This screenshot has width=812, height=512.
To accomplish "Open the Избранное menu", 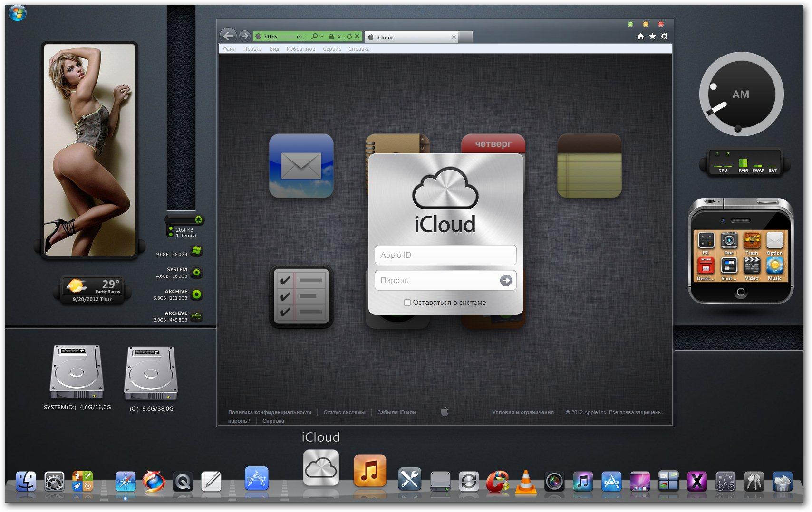I will [301, 49].
